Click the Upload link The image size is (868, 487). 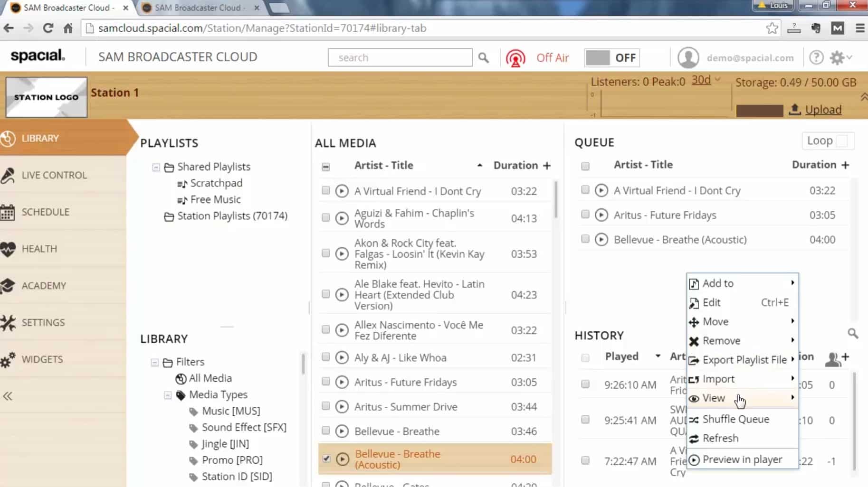pos(823,110)
